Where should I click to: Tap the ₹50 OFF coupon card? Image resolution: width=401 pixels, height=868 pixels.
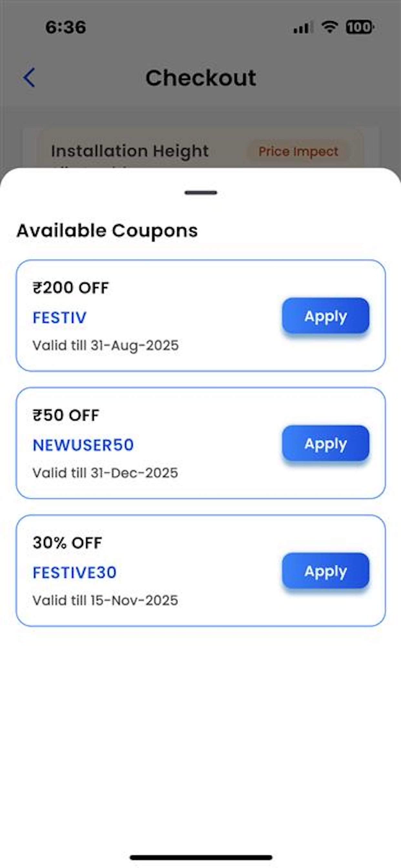coord(201,443)
